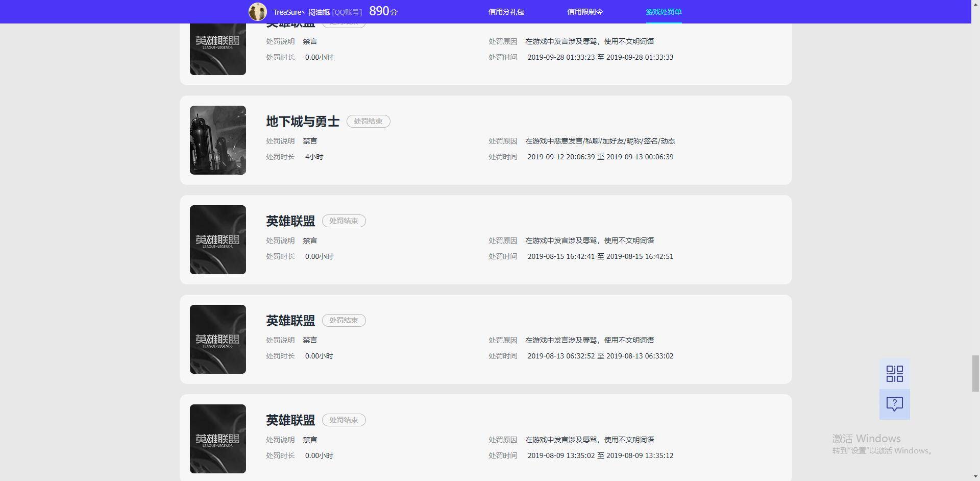
Task: Click the 地下城与勇士 game cover thumbnail
Action: [x=217, y=140]
